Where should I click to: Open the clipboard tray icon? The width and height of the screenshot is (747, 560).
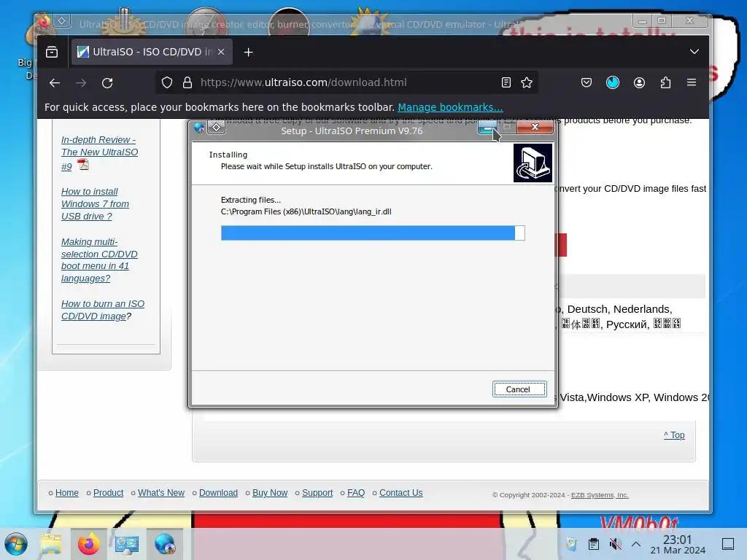(594, 544)
